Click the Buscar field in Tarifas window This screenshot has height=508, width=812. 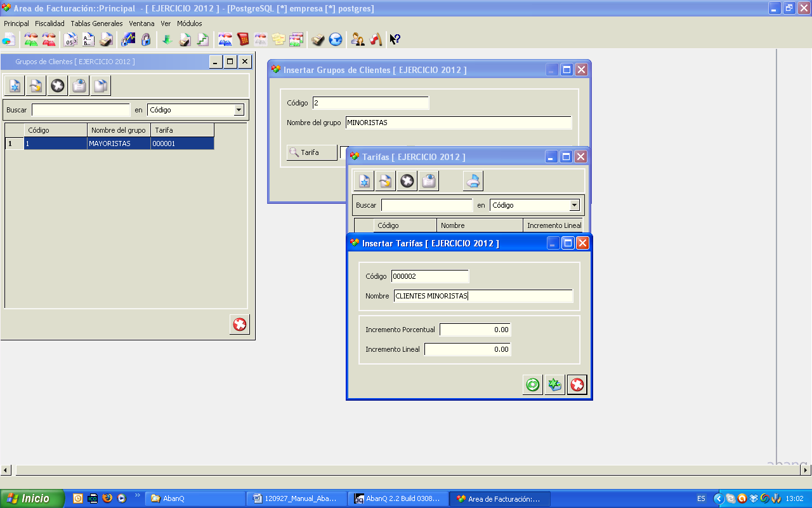click(427, 205)
